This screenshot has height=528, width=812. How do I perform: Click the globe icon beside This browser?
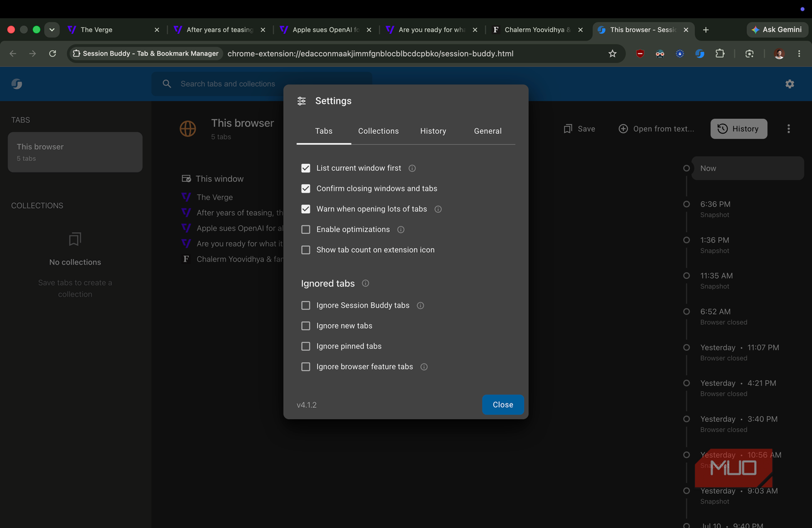point(188,128)
